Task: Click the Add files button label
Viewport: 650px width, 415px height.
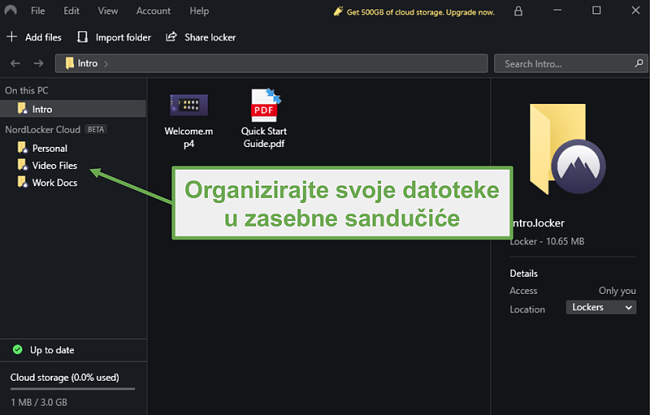Action: tap(43, 37)
